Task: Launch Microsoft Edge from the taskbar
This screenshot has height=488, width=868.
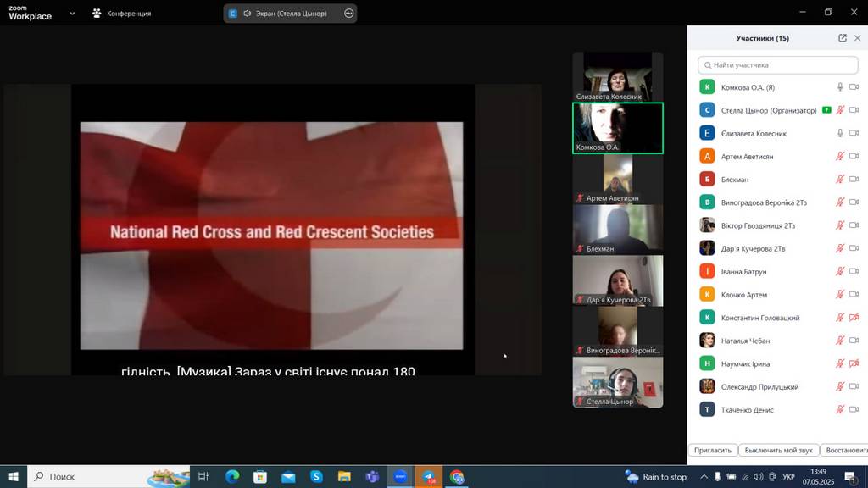Action: pyautogui.click(x=232, y=476)
